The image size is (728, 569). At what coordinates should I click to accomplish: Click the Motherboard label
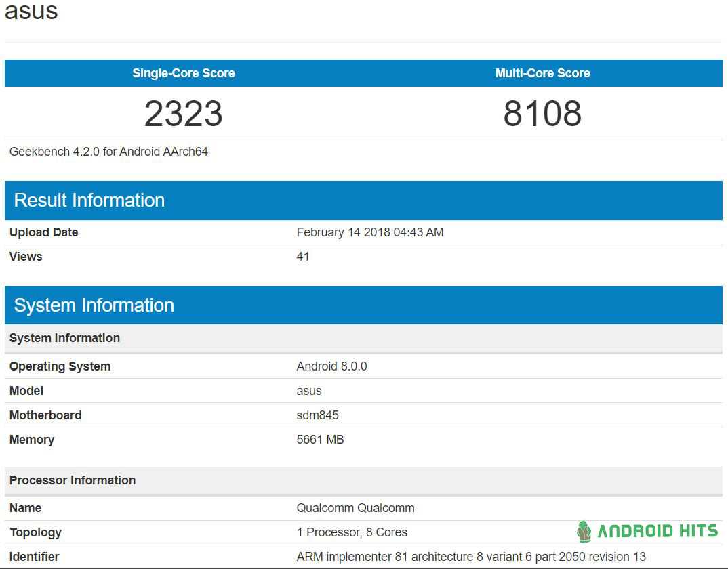click(x=45, y=415)
